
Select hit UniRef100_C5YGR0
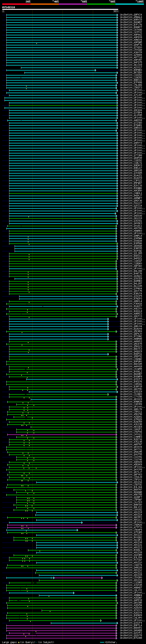[x=131, y=578]
